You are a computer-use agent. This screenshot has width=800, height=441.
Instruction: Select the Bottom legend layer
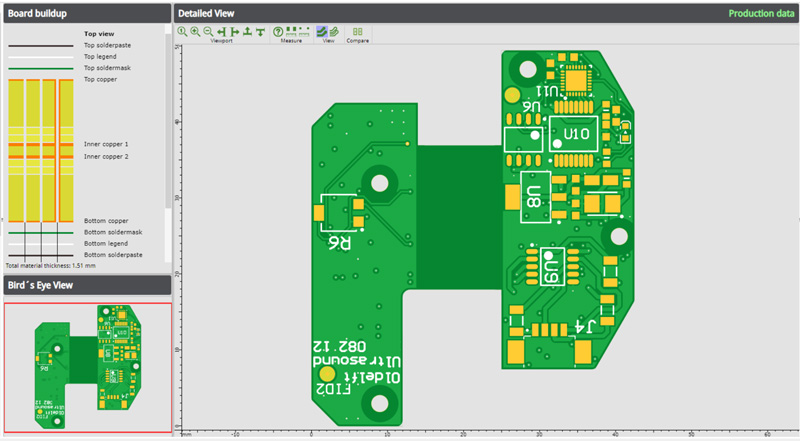coord(106,243)
